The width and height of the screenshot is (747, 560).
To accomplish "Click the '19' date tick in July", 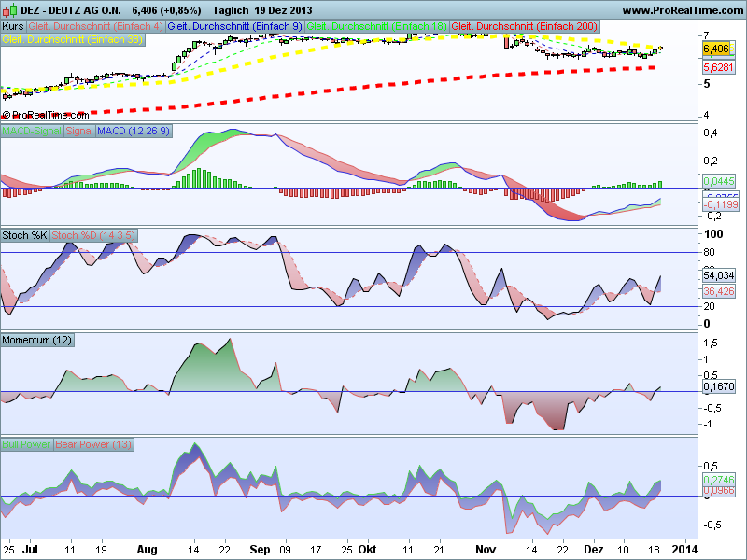I will point(101,550).
